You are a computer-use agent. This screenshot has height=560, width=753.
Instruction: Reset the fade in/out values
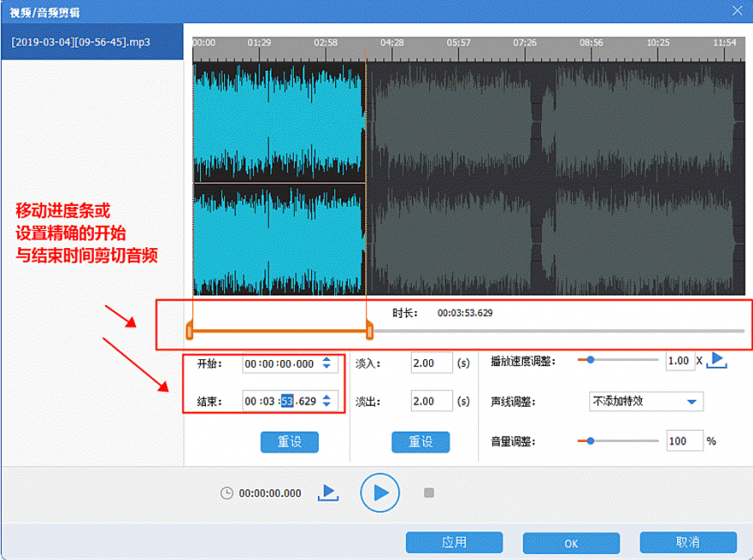tap(420, 442)
